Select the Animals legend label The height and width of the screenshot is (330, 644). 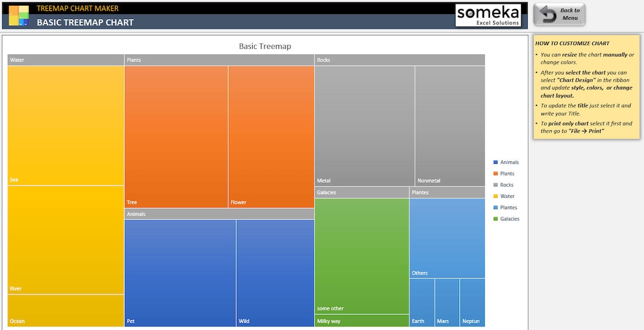(510, 162)
